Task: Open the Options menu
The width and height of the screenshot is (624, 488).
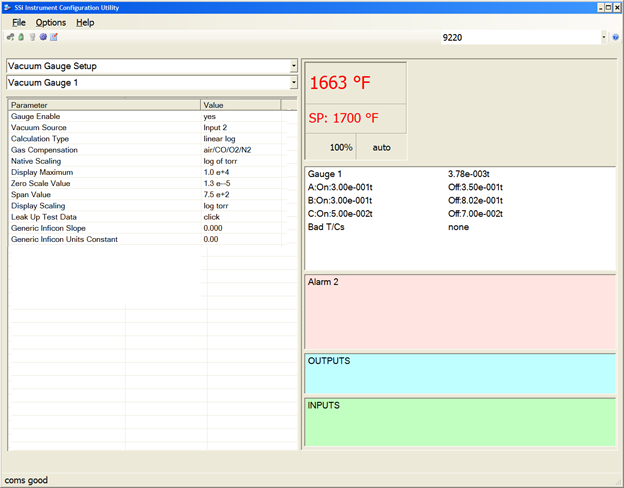Action: click(51, 22)
